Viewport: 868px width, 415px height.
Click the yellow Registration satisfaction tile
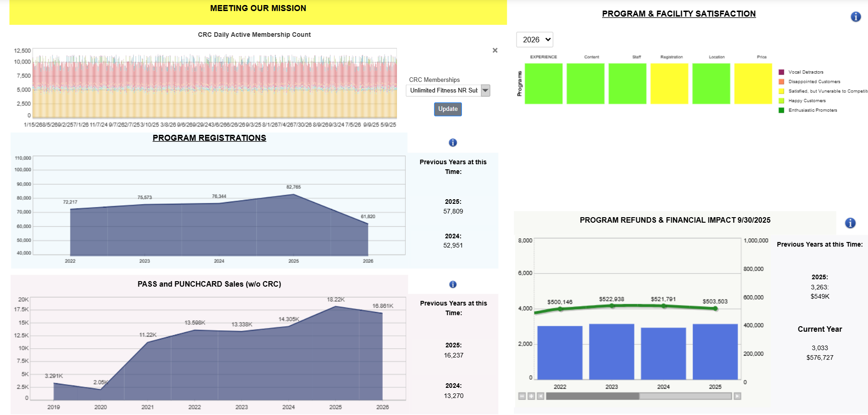pyautogui.click(x=669, y=84)
